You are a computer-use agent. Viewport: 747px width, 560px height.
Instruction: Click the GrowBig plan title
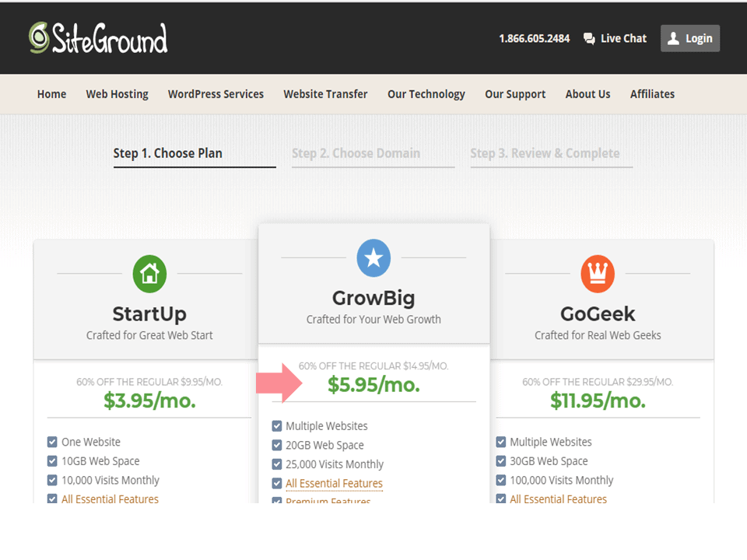[373, 298]
